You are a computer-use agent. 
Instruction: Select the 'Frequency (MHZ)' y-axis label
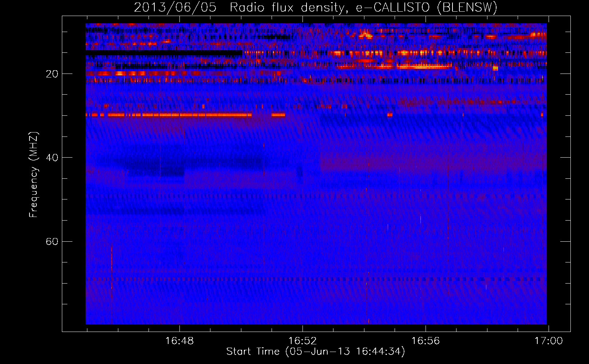(x=33, y=175)
